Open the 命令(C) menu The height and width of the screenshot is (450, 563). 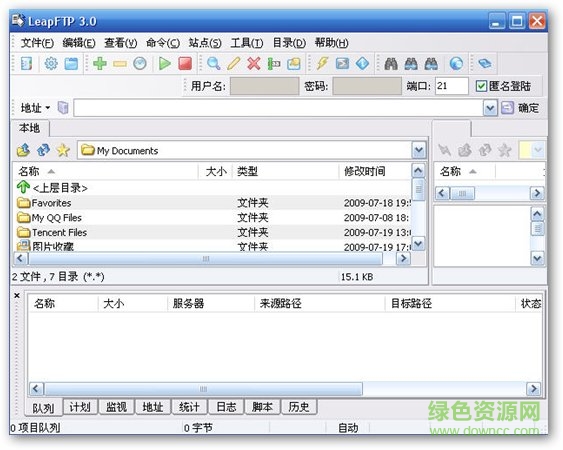163,43
